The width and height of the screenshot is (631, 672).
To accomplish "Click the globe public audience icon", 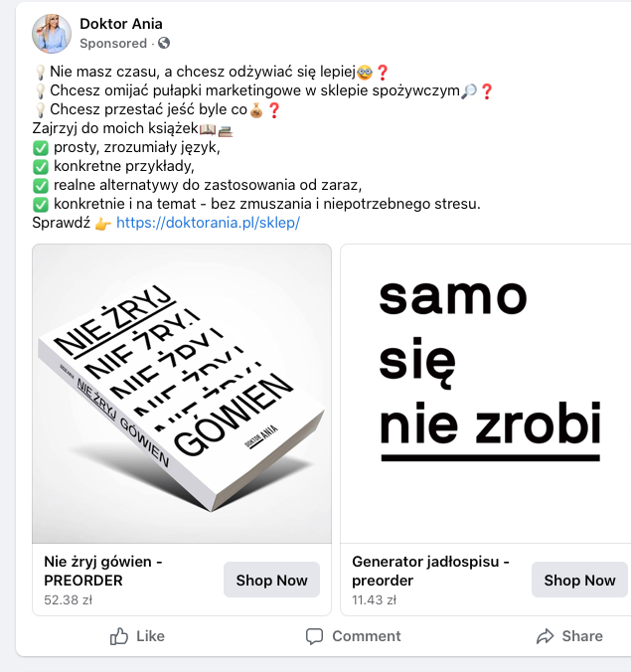I will 164,43.
